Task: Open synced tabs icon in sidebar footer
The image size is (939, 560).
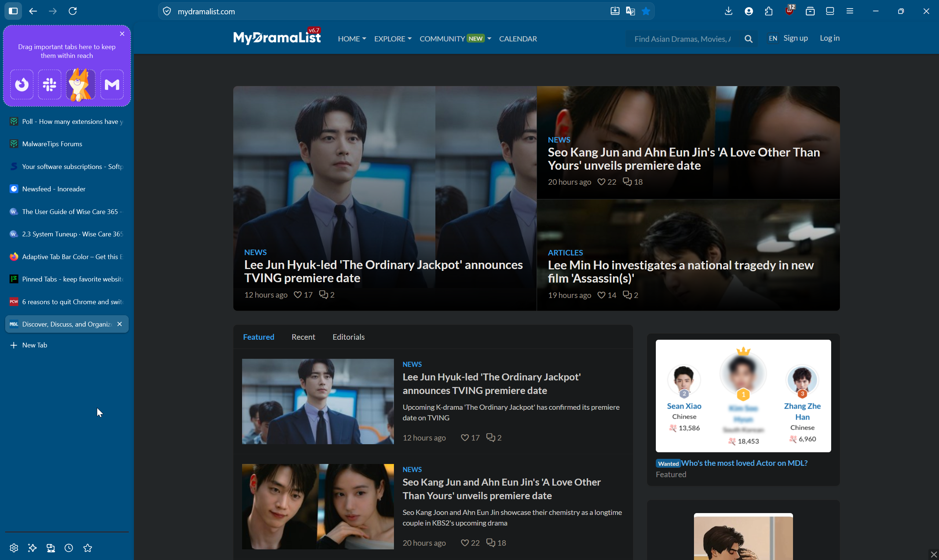Action: tap(51, 548)
